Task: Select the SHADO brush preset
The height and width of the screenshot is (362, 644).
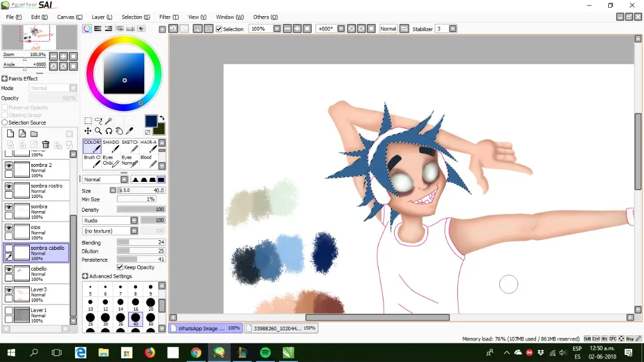Action: (111, 146)
